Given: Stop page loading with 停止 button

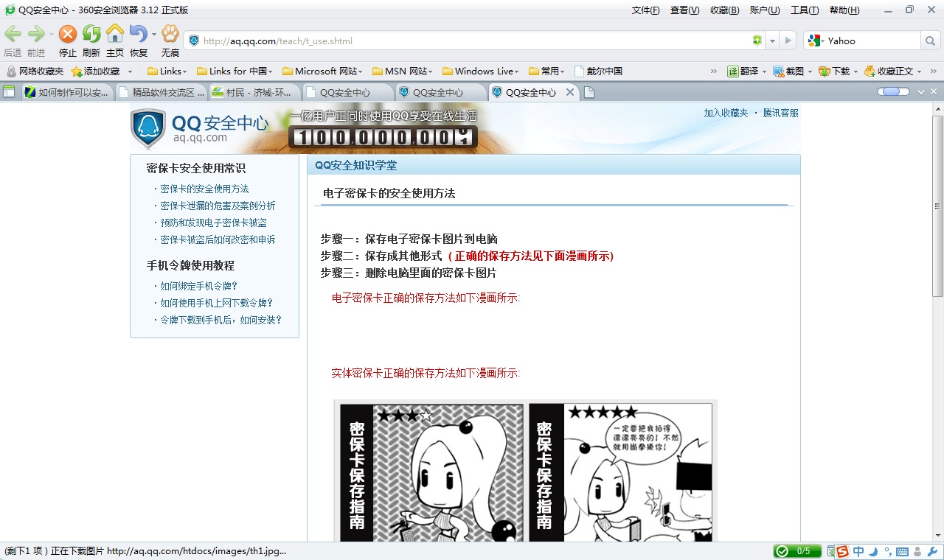Looking at the screenshot, I should pos(68,34).
